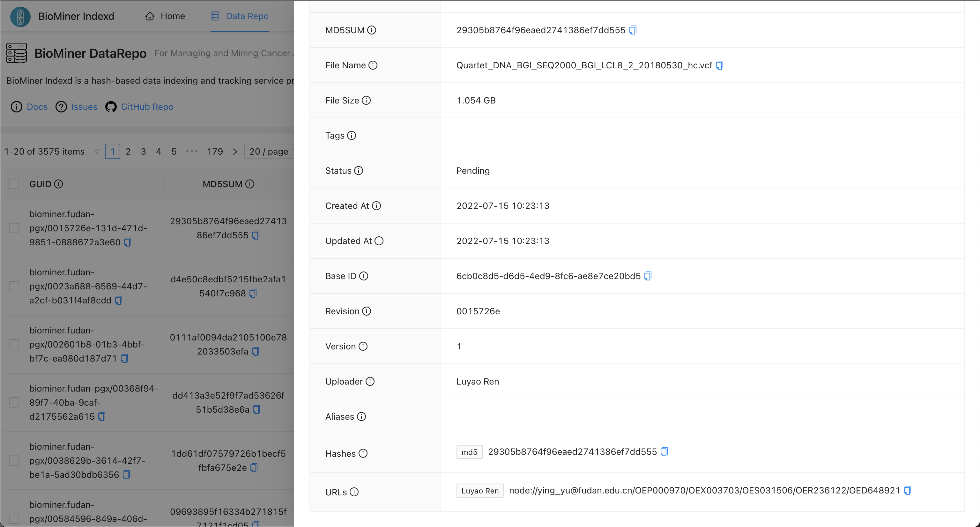Click info icon beside Uploader label

click(370, 382)
